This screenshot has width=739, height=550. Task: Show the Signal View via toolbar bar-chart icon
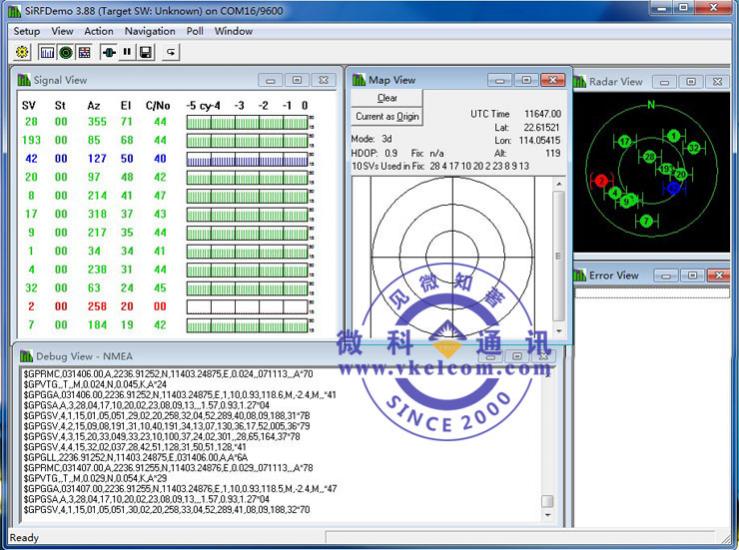pyautogui.click(x=47, y=52)
